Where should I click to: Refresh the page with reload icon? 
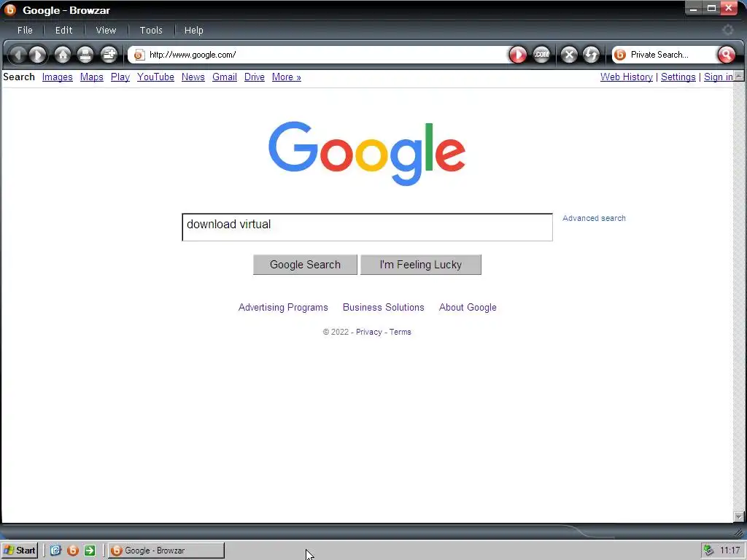click(591, 55)
